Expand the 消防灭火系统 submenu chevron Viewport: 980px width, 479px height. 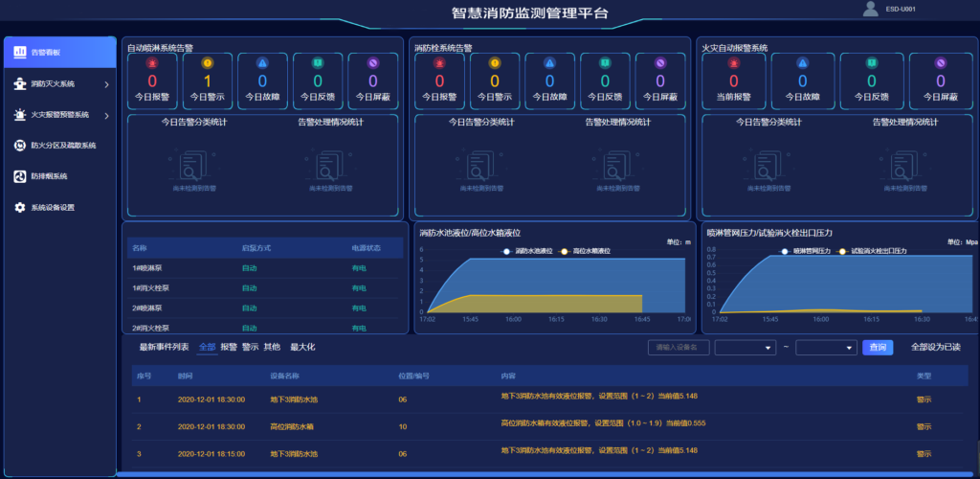click(106, 84)
